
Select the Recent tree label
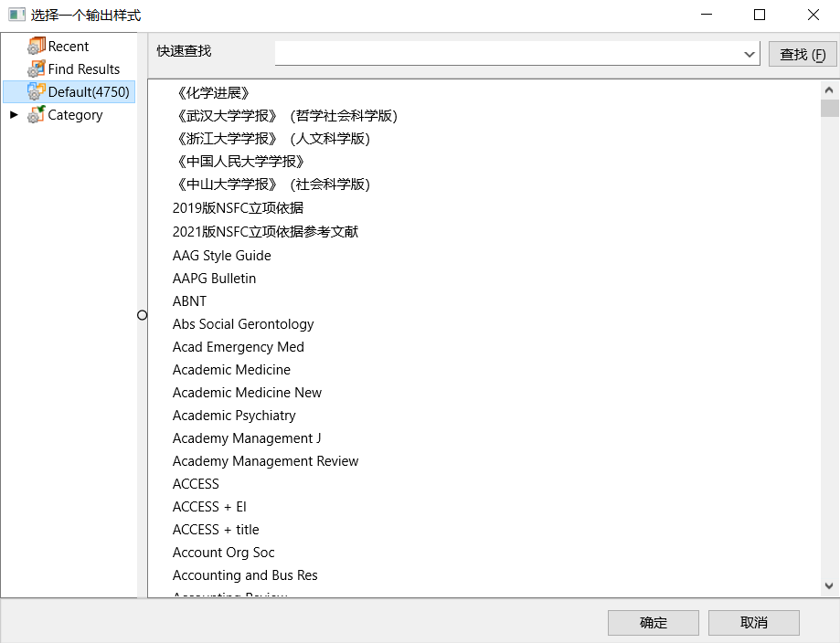click(x=68, y=47)
